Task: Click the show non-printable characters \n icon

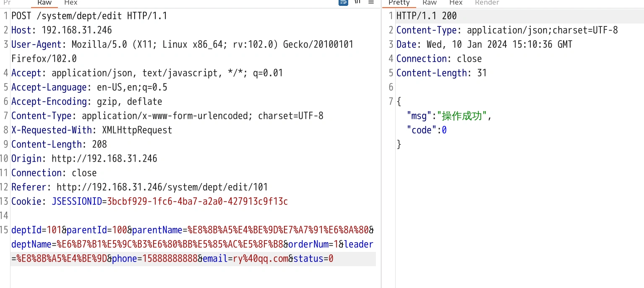Action: click(x=357, y=2)
